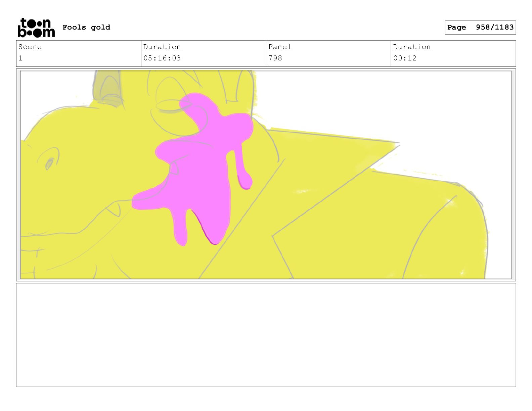Click inside the empty notes box below the panel
Image resolution: width=532 pixels, height=411 pixels.
point(266,335)
